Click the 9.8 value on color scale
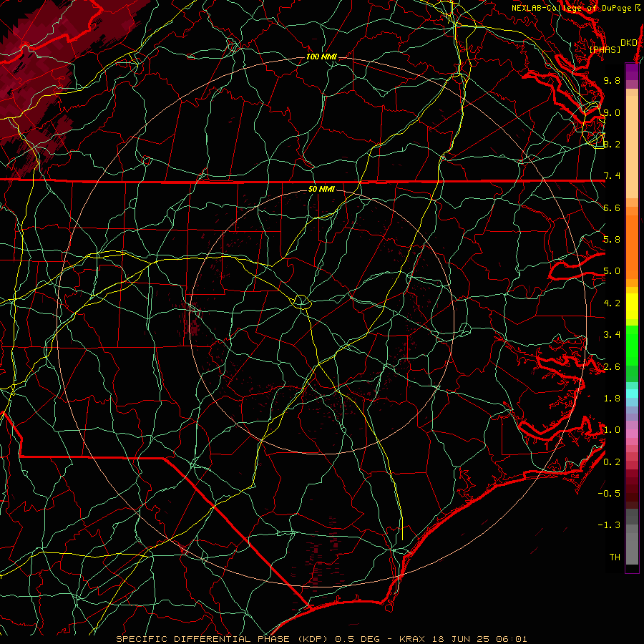 click(x=612, y=80)
